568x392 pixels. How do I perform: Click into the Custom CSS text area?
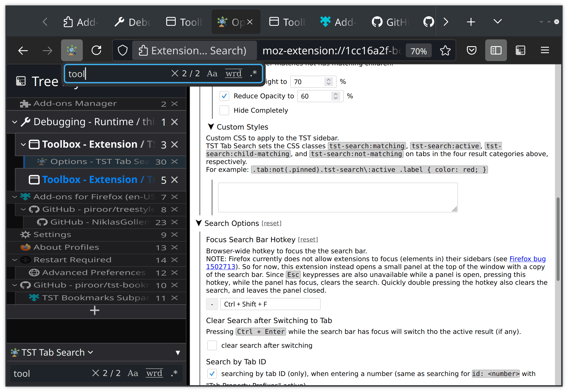click(x=338, y=197)
